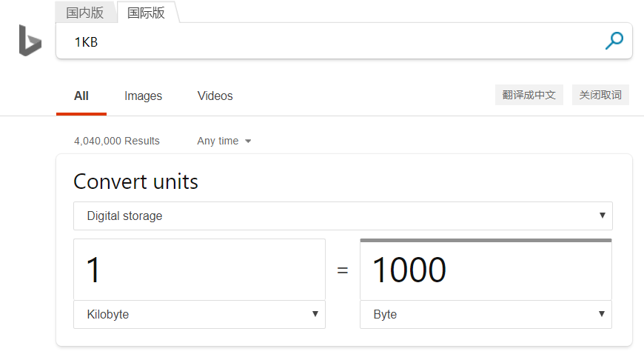This screenshot has height=360, width=644.
Task: Click the output value field showing 1000
Action: [486, 270]
